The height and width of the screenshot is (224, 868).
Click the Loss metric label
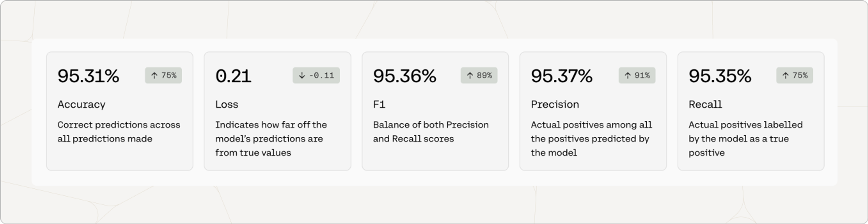click(x=227, y=104)
